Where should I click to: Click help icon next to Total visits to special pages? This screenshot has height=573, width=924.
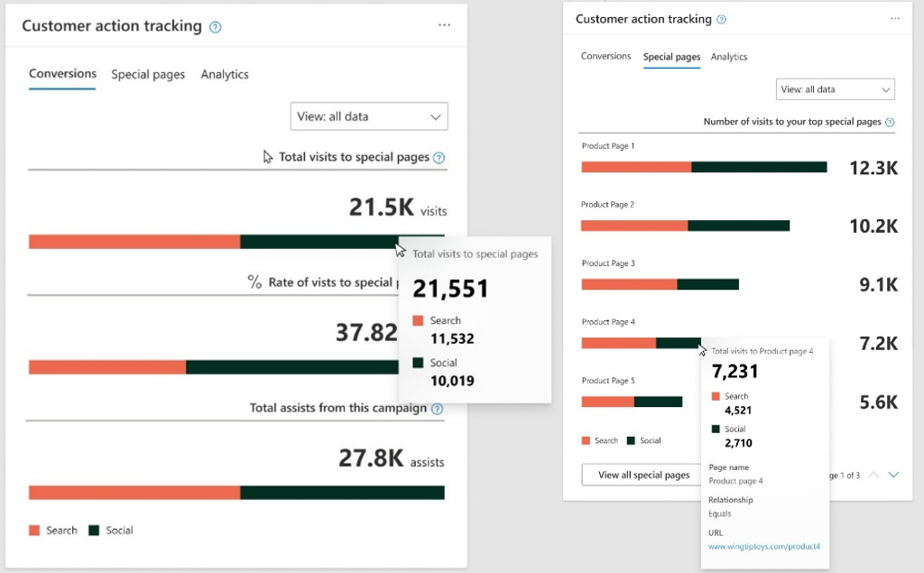coord(439,157)
